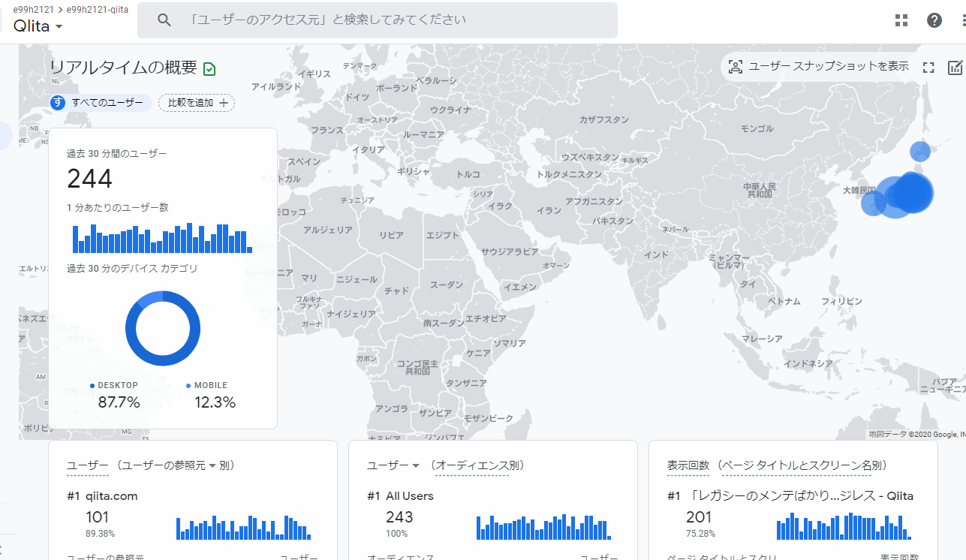The height and width of the screenshot is (560, 966).
Task: Click the 比較を追加 button
Action: click(x=197, y=103)
